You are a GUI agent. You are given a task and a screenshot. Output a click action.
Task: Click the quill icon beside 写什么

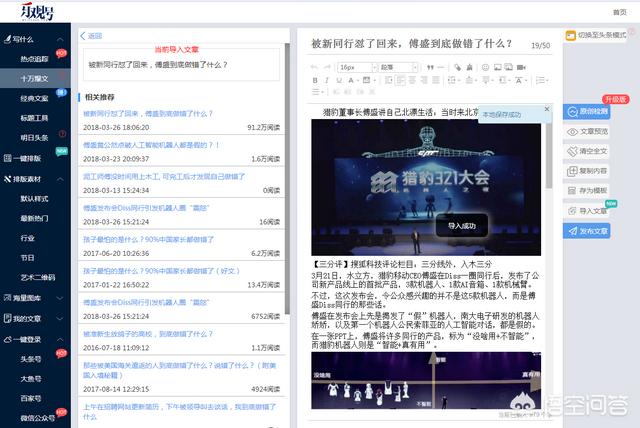tap(7, 39)
